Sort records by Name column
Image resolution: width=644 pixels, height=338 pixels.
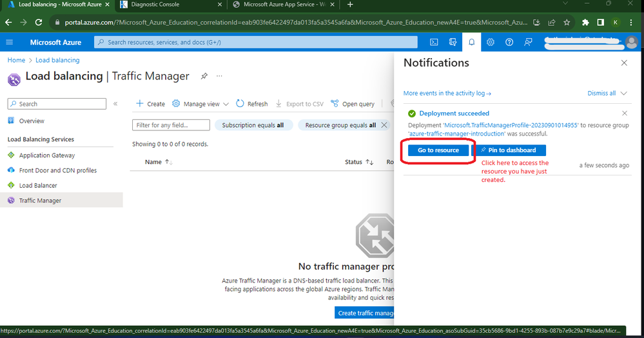click(x=159, y=162)
